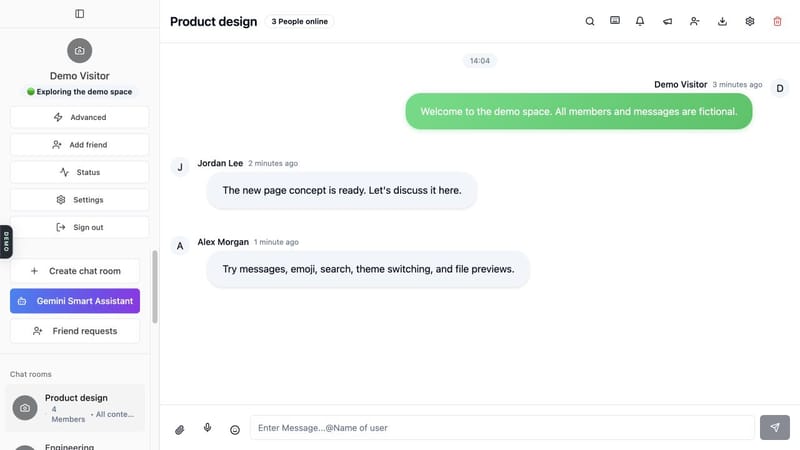Select the Product design chat room
Image resolution: width=800 pixels, height=450 pixels.
click(75, 408)
